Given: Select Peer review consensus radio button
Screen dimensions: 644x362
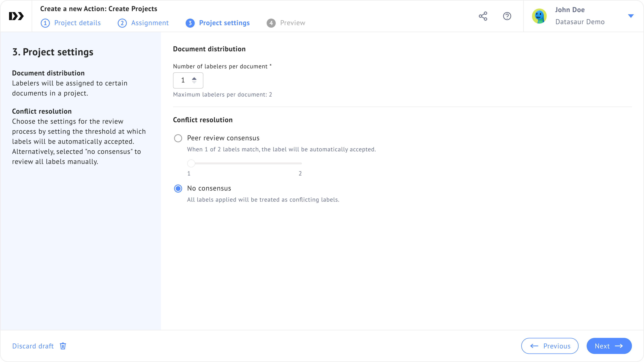Looking at the screenshot, I should coord(178,138).
